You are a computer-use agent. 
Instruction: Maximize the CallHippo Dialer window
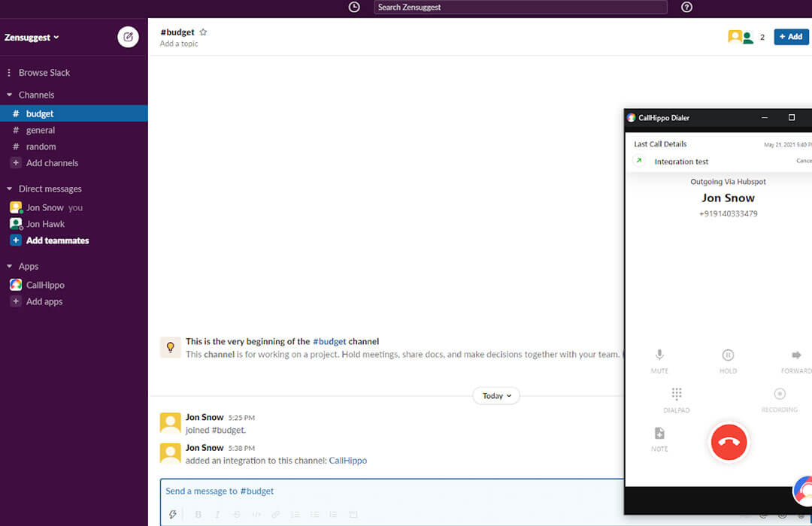pyautogui.click(x=791, y=117)
